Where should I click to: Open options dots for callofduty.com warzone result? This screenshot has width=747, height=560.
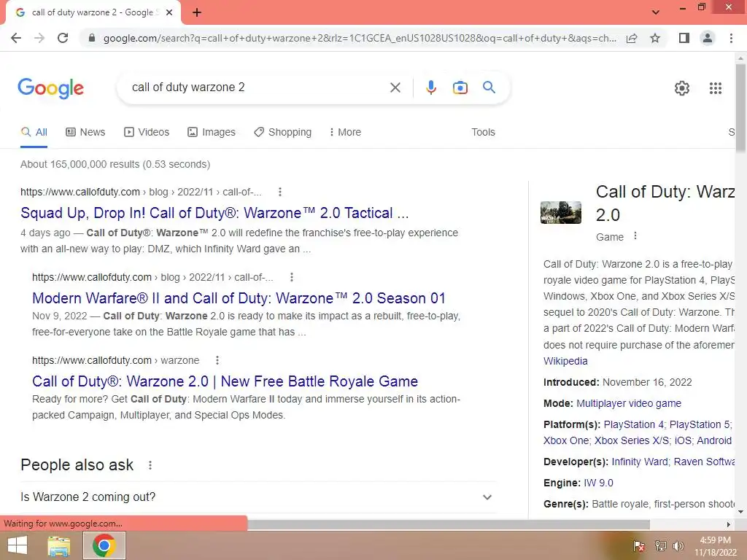217,360
